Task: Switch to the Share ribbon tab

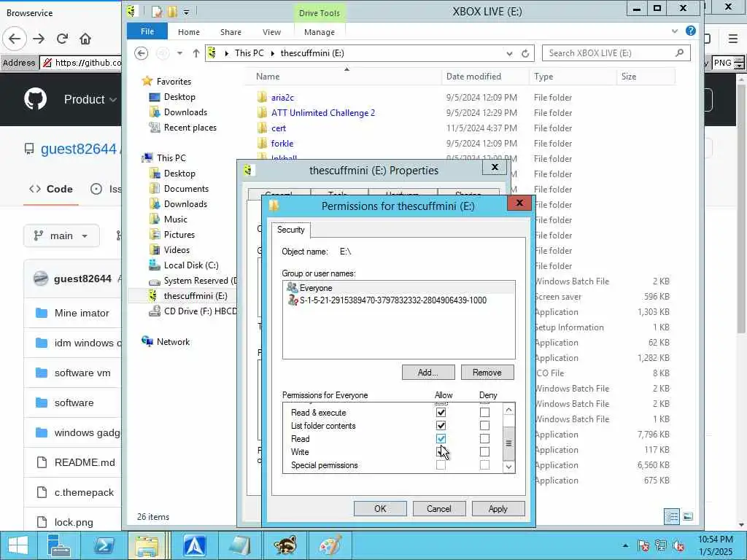Action: coord(231,32)
